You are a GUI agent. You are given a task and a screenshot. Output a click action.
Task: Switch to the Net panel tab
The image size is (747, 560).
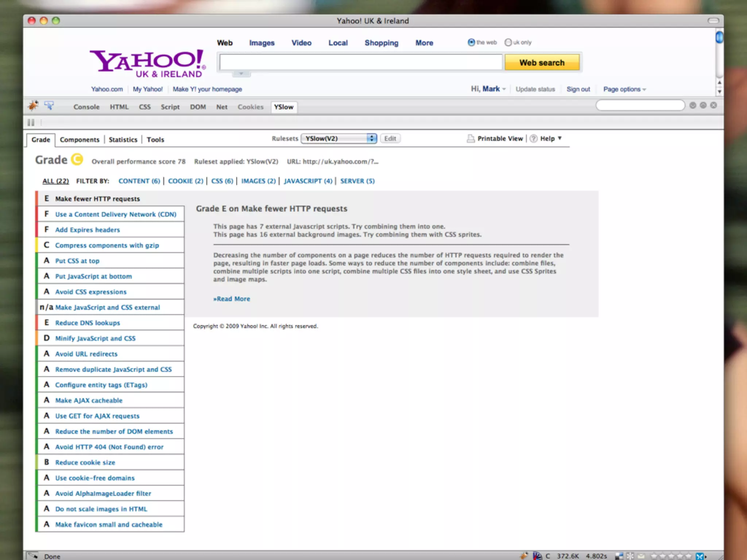(221, 107)
